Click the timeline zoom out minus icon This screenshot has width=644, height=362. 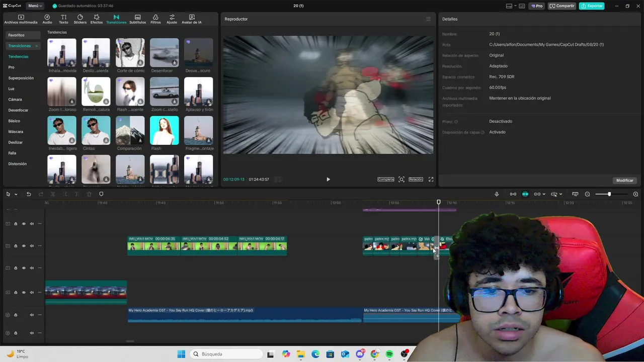587,194
